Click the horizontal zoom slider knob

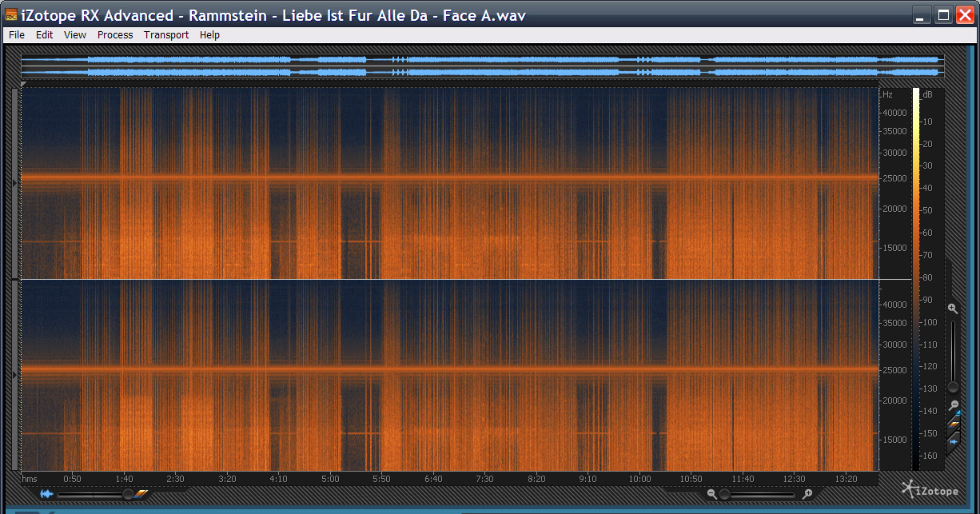pos(724,494)
